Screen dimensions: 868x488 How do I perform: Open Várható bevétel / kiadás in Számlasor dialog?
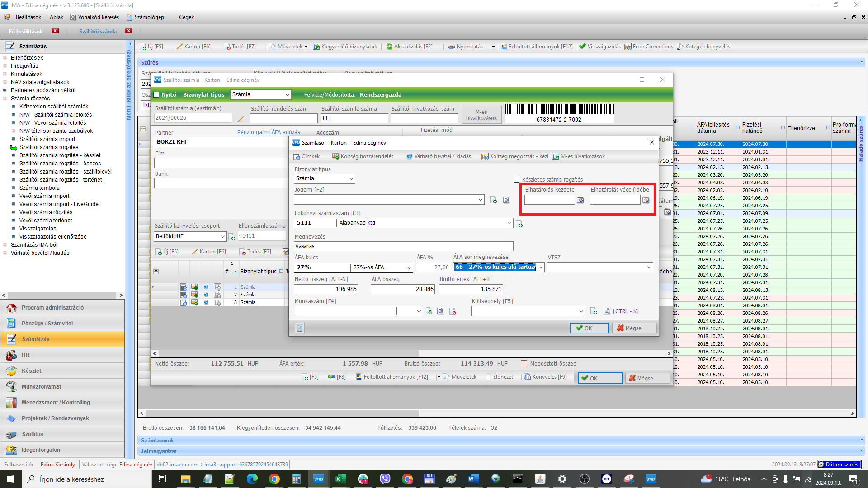(438, 156)
